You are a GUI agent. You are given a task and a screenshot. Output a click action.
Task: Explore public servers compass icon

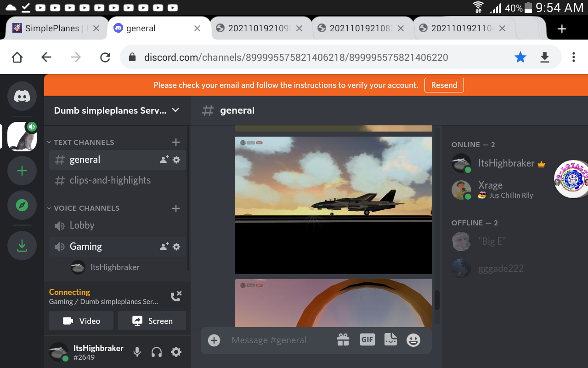(22, 205)
